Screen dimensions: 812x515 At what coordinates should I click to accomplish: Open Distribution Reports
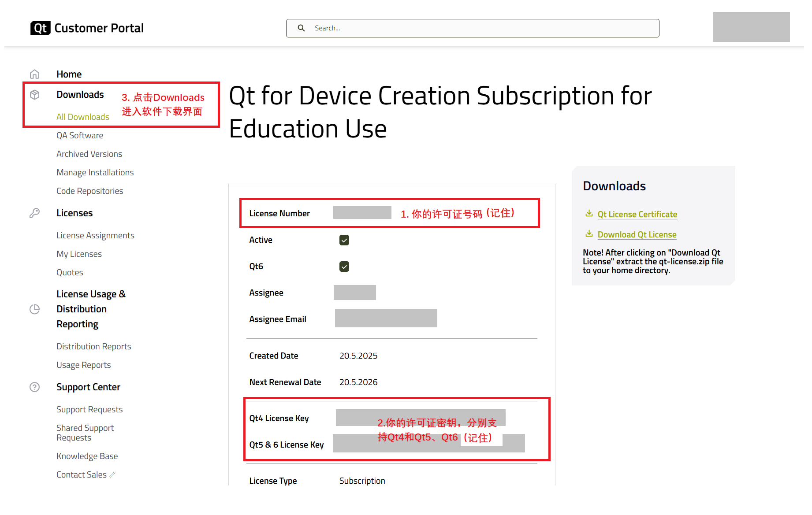click(94, 347)
